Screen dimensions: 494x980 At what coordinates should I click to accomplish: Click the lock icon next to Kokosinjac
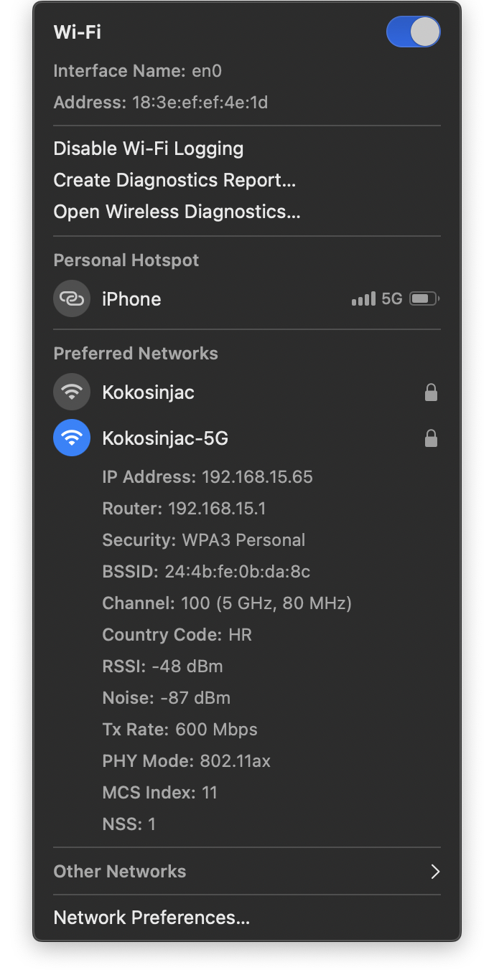point(431,392)
